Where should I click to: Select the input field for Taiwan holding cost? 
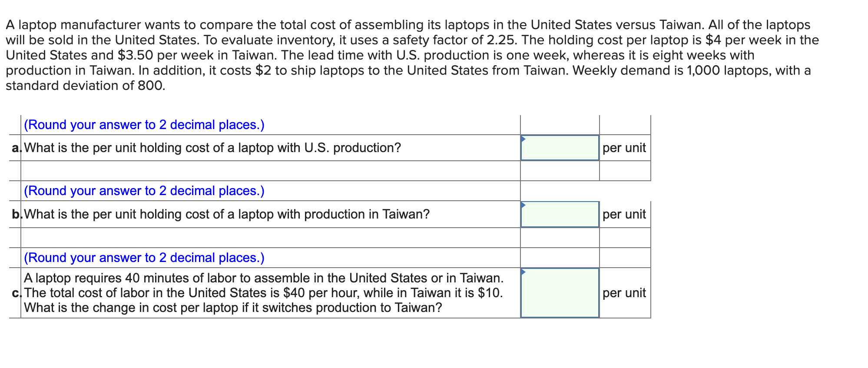(x=560, y=214)
